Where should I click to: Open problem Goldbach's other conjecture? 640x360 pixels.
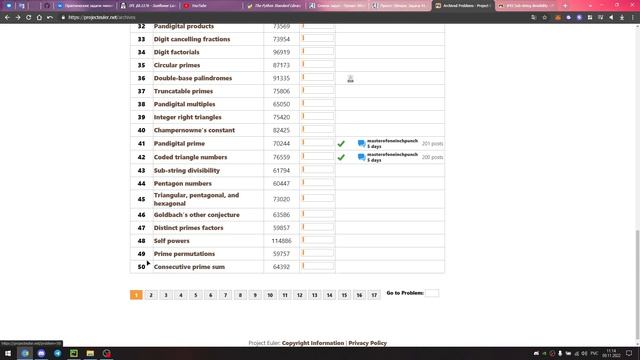(197, 215)
